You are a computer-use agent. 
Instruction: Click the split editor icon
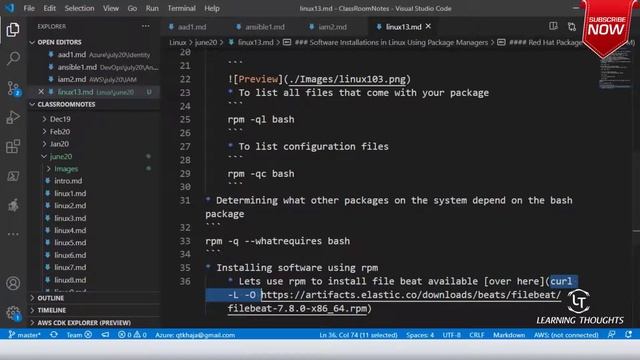[553, 26]
